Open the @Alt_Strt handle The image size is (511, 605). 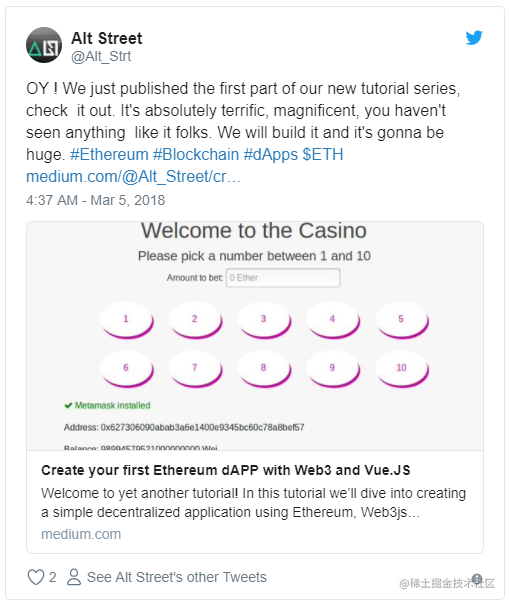pos(101,56)
